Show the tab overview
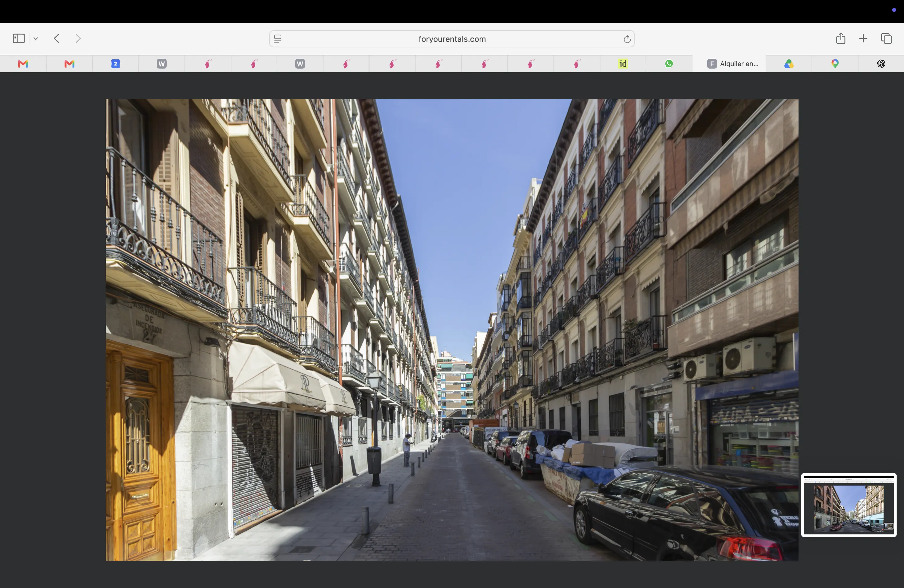 click(886, 38)
